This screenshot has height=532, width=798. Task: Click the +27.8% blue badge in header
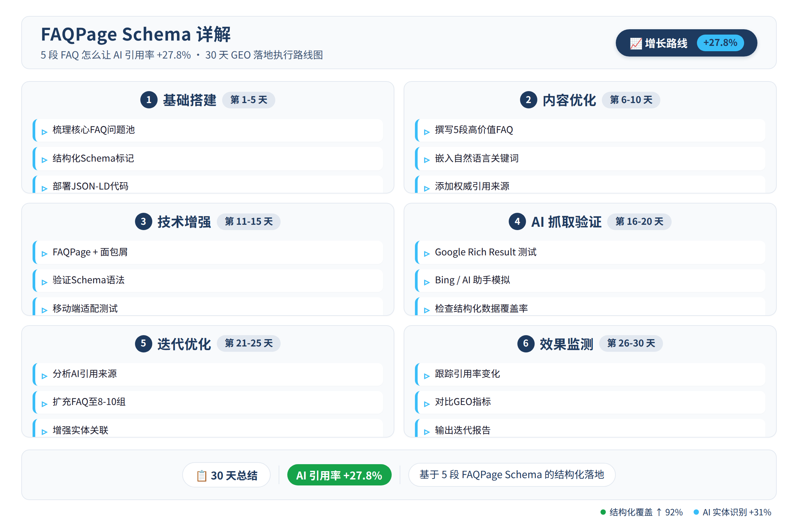pos(720,43)
